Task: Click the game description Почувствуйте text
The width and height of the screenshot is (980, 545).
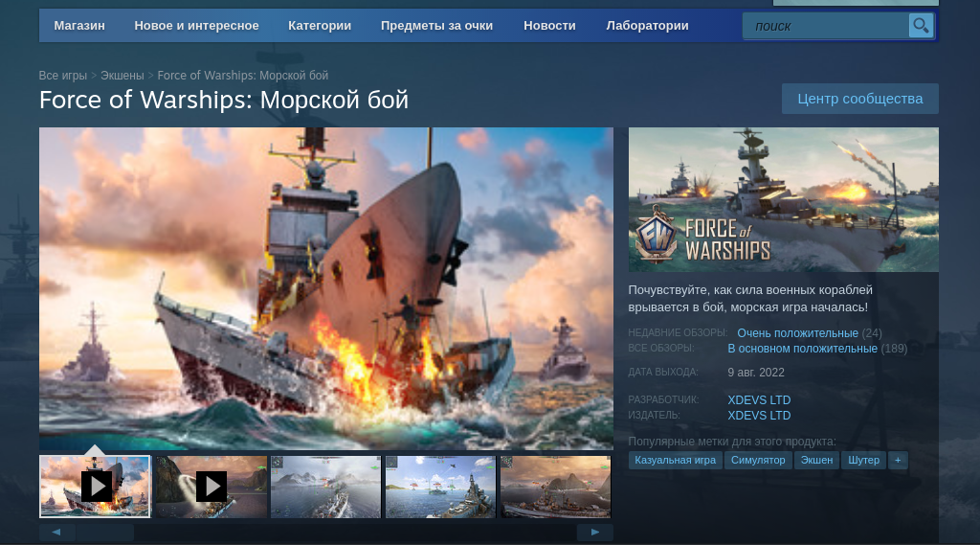Action: point(750,299)
